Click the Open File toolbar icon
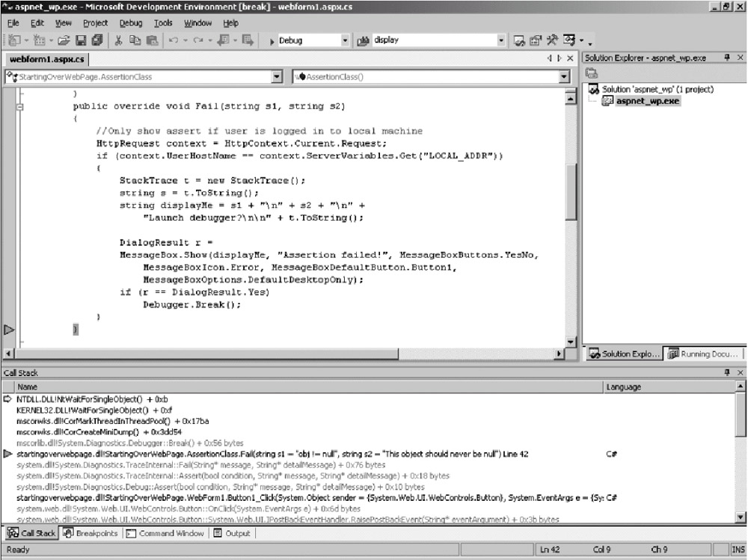Viewport: 748px width, 560px height. pyautogui.click(x=64, y=40)
